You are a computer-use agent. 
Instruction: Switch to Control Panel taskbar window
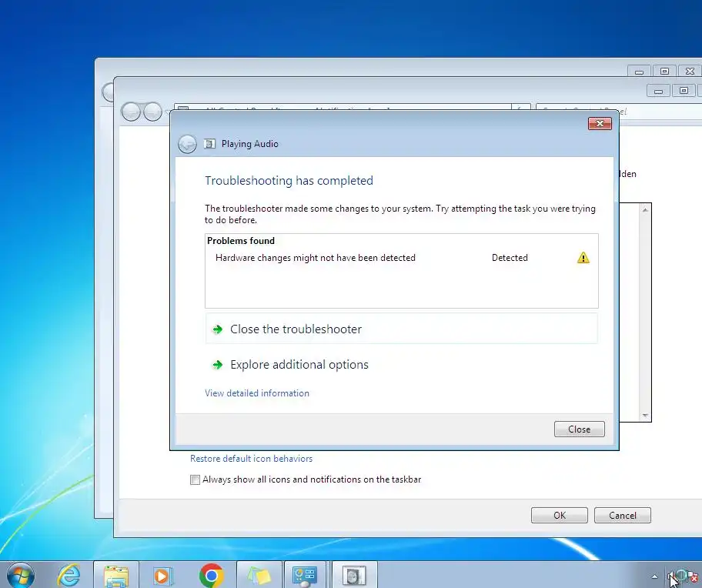305,576
